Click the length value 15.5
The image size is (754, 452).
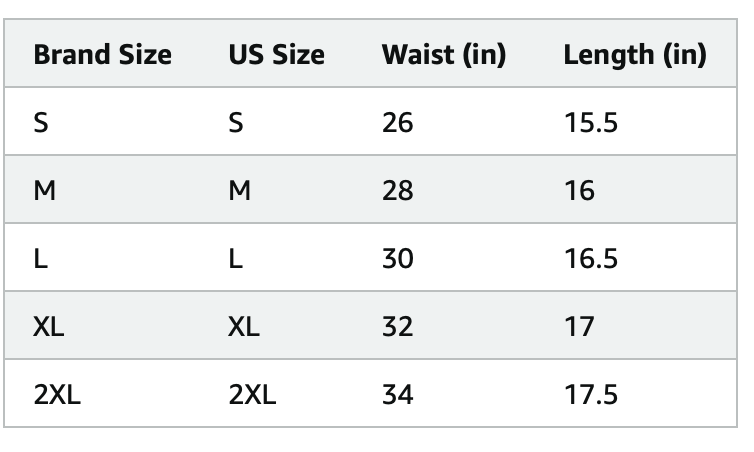(x=591, y=123)
